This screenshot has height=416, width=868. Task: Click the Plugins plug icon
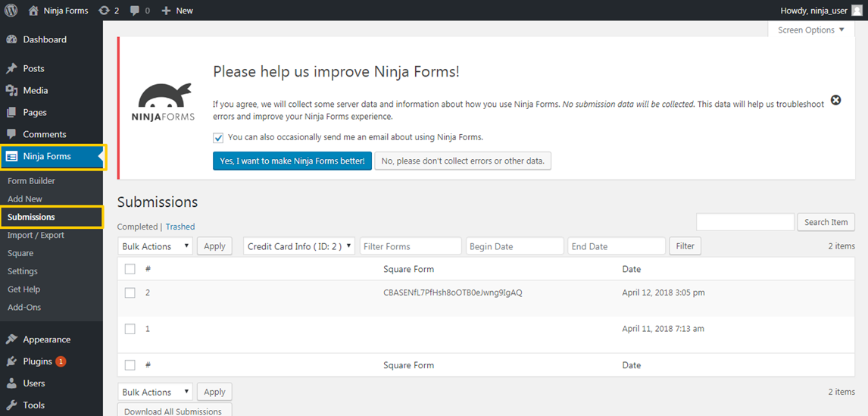(x=11, y=361)
